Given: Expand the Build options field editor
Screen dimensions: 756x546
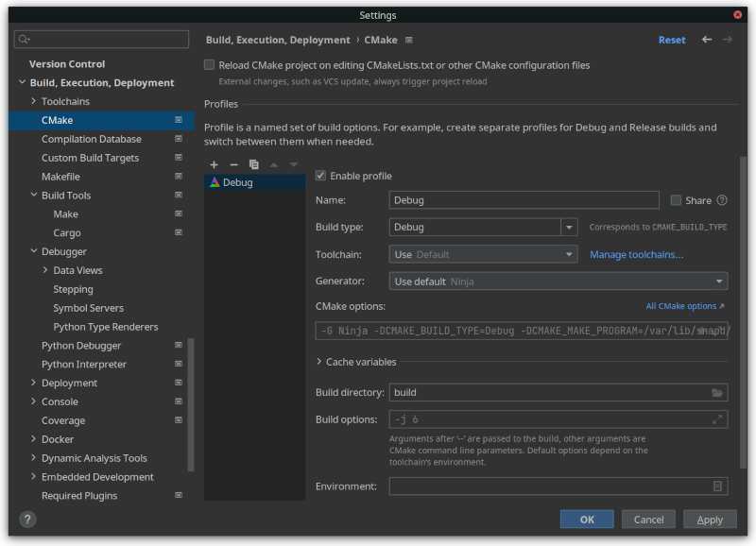Looking at the screenshot, I should coord(716,418).
